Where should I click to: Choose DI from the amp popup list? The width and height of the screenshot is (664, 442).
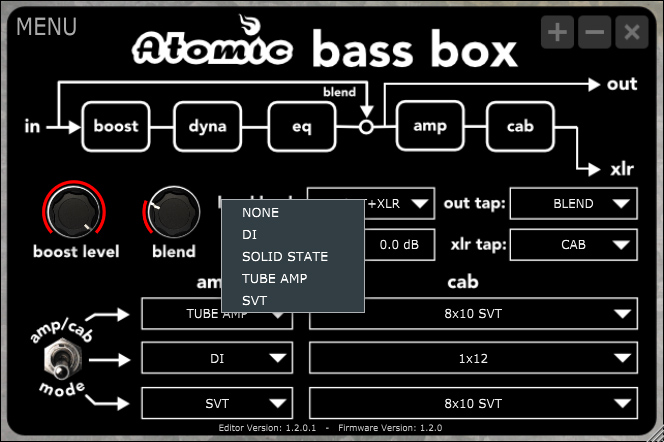click(x=293, y=235)
